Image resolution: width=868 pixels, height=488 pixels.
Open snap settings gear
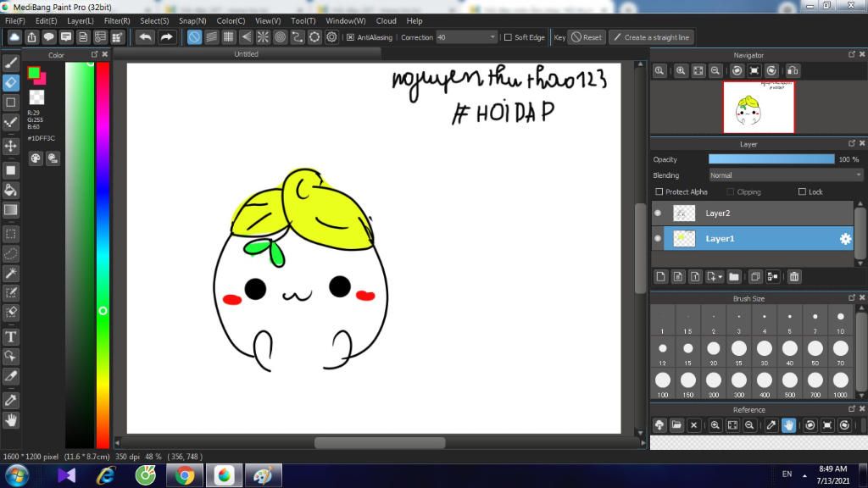pos(331,37)
